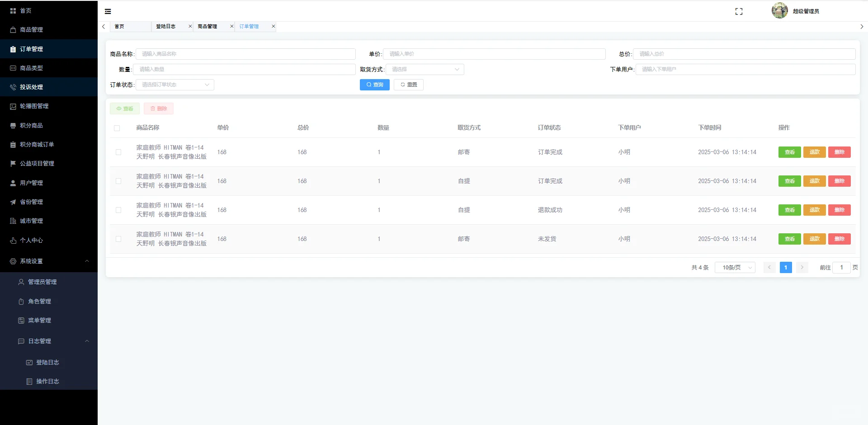
Task: Collapse the 日志管理 menu group
Action: tap(87, 341)
